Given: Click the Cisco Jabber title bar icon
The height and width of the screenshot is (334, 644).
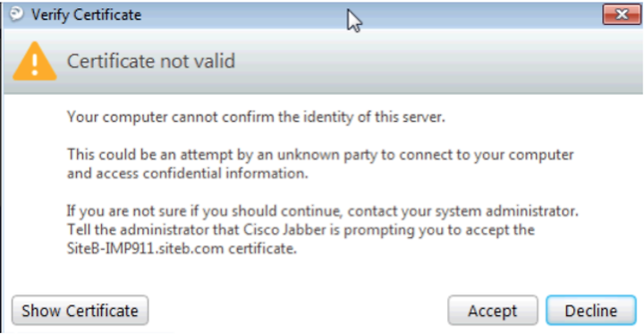Looking at the screenshot, I should tap(17, 14).
